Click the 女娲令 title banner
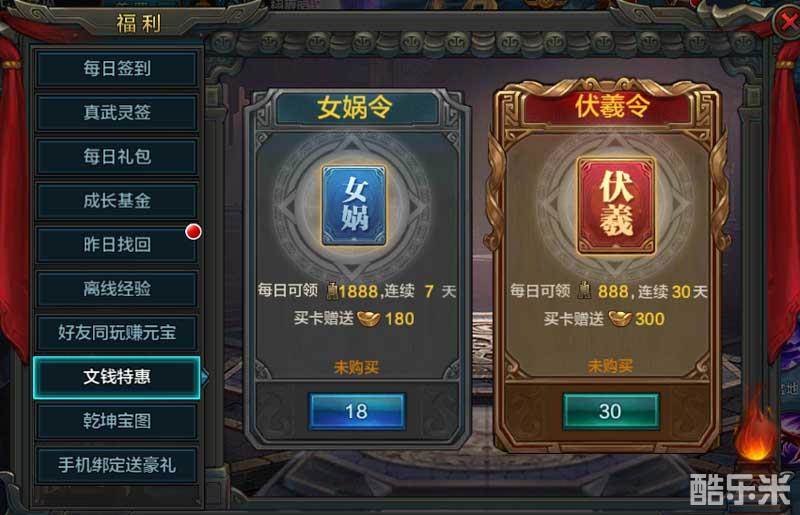 pos(355,108)
